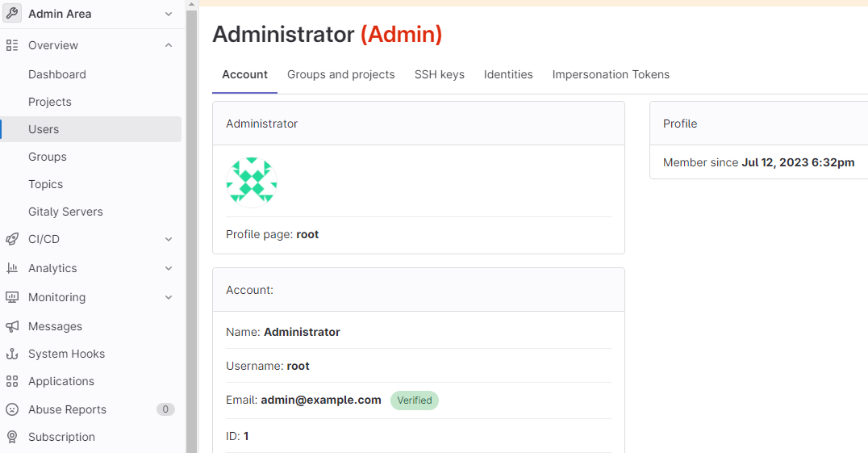
Task: Click the green Verified email badge
Action: (415, 401)
